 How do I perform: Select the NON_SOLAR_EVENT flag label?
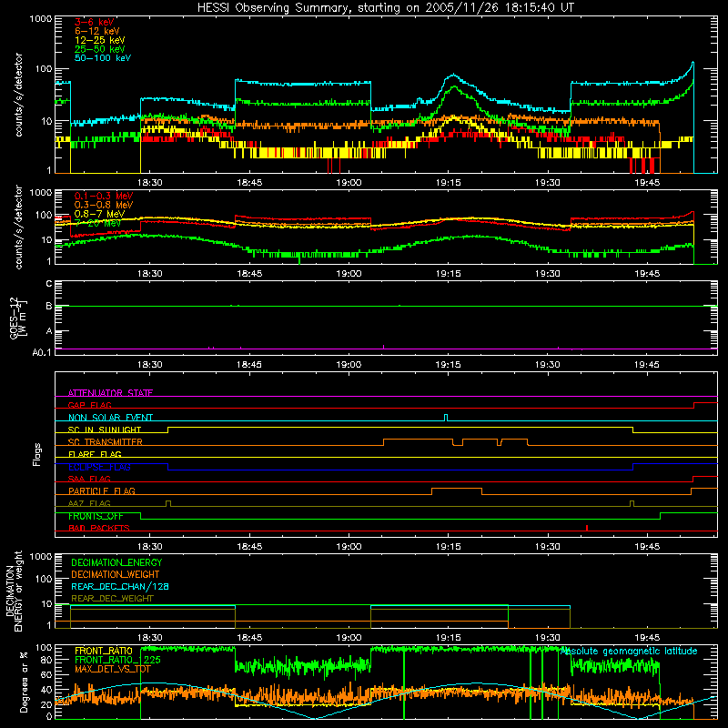coord(110,418)
